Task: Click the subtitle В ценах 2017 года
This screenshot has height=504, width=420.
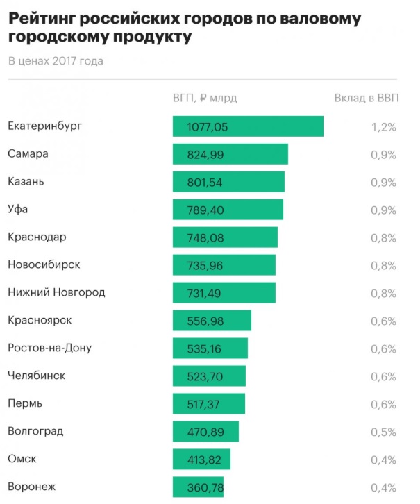Action: pos(56,61)
